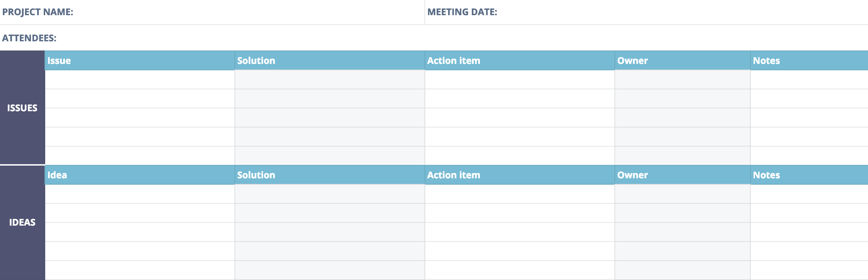Select first empty cell under Issue

[x=140, y=79]
